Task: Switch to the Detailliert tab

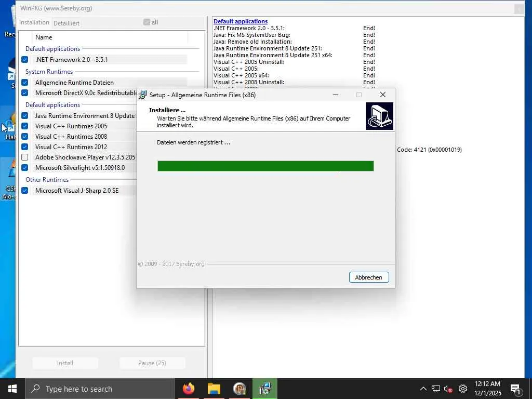Action: (66, 23)
